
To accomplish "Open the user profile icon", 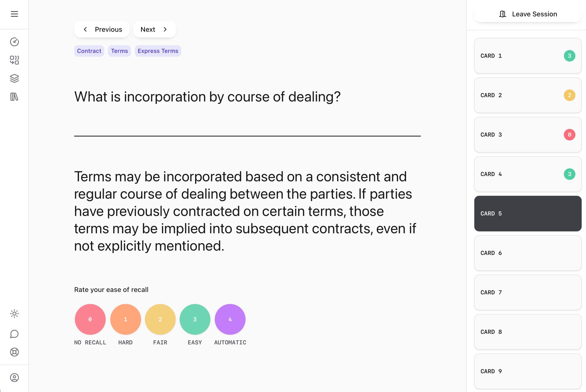I will pyautogui.click(x=14, y=378).
